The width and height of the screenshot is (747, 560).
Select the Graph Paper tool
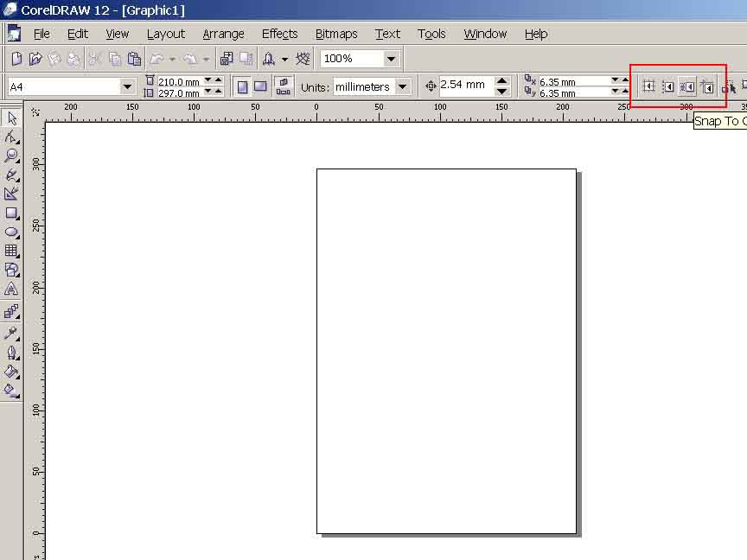tap(11, 251)
